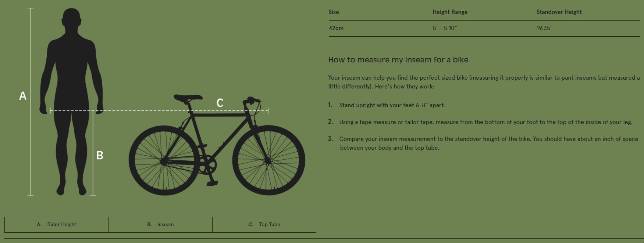Click the letter C top tube marker
The height and width of the screenshot is (243, 644).
click(220, 103)
